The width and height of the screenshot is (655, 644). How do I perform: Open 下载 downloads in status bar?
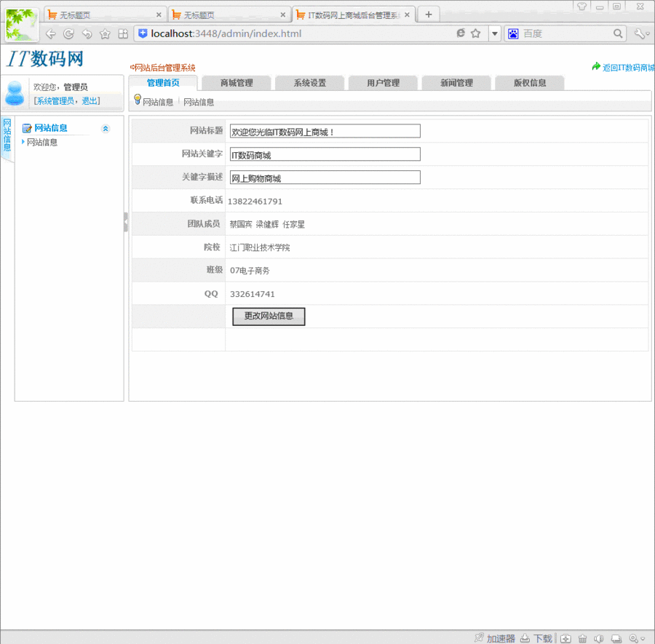point(536,638)
